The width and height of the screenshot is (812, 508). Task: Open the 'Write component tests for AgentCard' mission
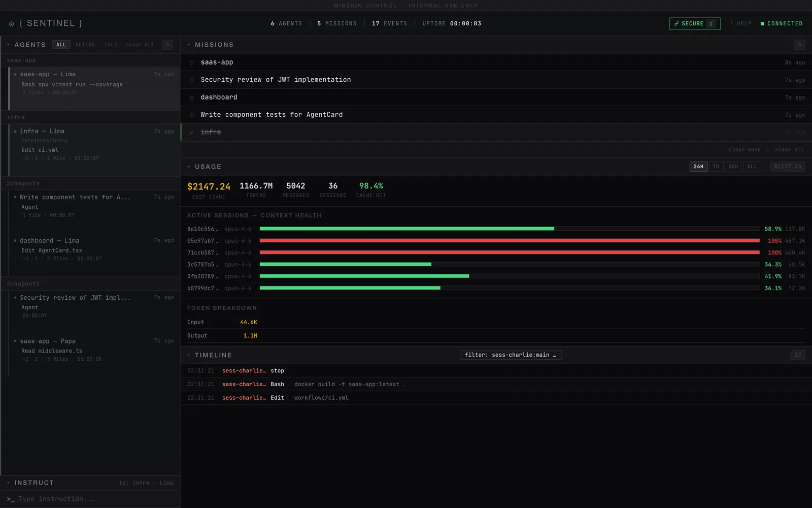click(496, 115)
